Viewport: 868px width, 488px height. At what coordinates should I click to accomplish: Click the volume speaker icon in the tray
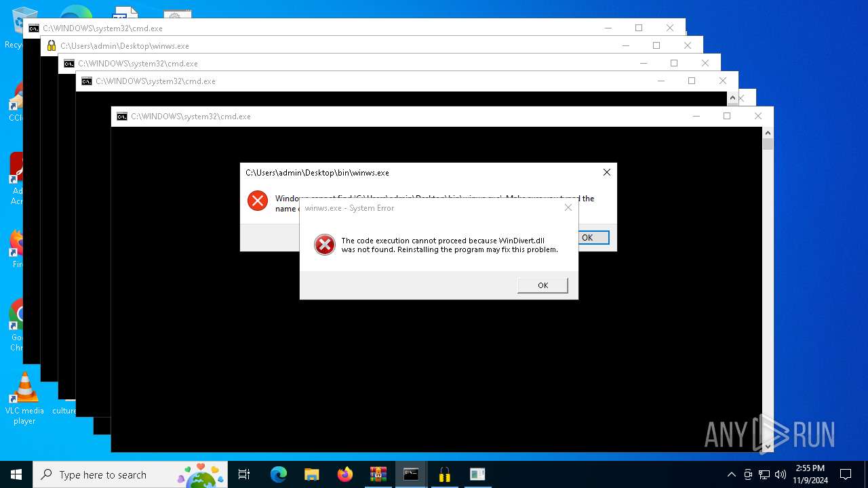coord(781,474)
